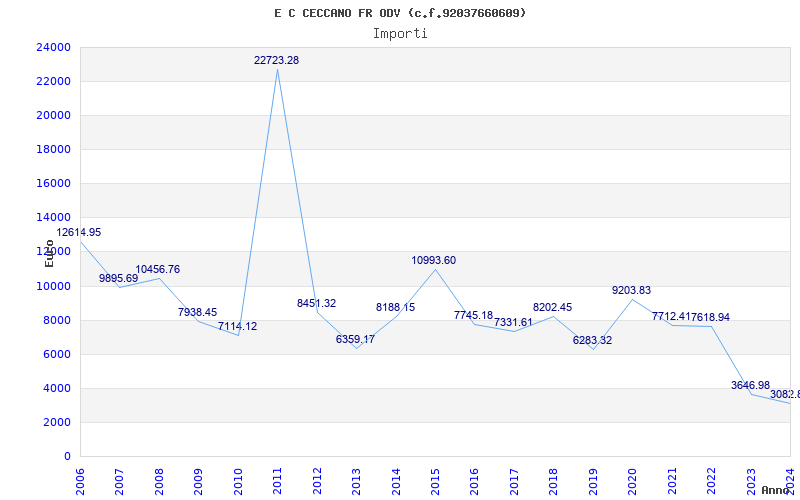
Task: Click the x-axis year 2007
Action: [119, 481]
